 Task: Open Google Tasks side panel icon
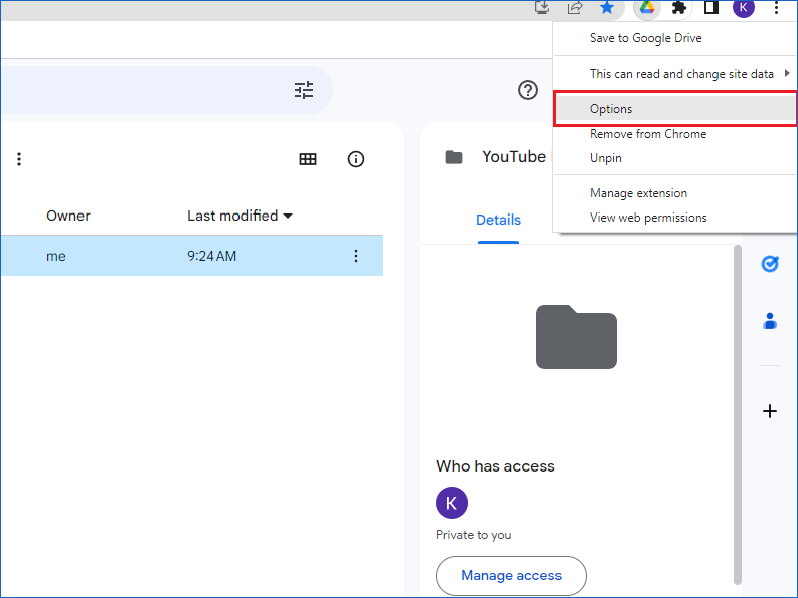(x=770, y=264)
